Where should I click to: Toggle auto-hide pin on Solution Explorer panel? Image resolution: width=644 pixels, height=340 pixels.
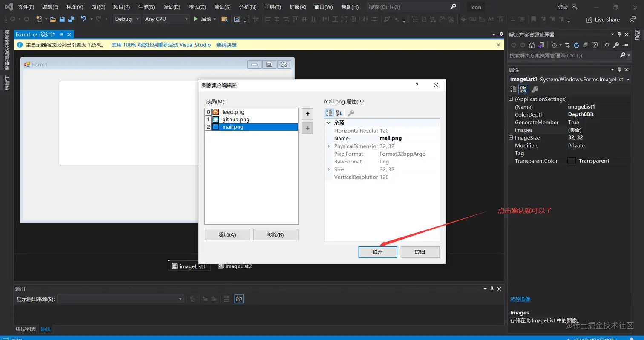point(619,34)
